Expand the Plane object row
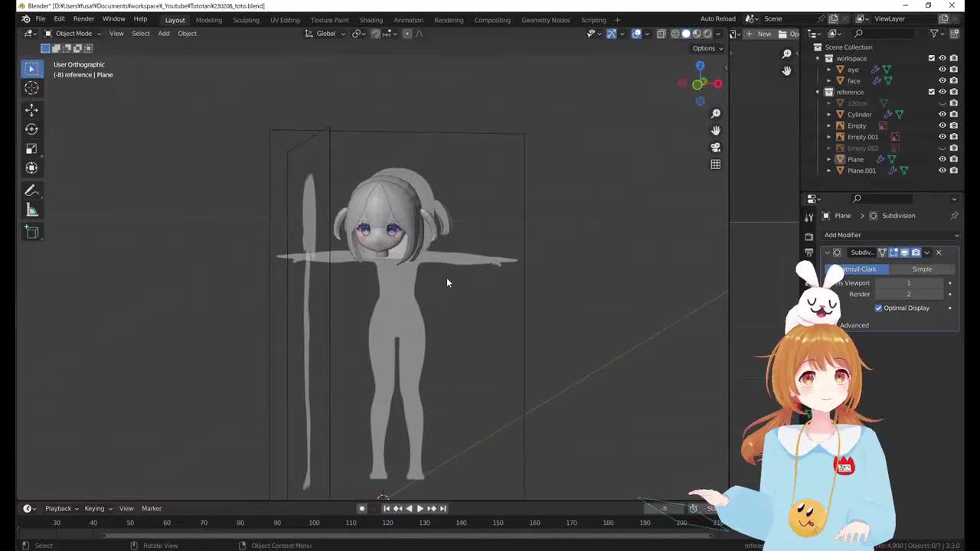Viewport: 980px width, 551px height. pos(828,159)
